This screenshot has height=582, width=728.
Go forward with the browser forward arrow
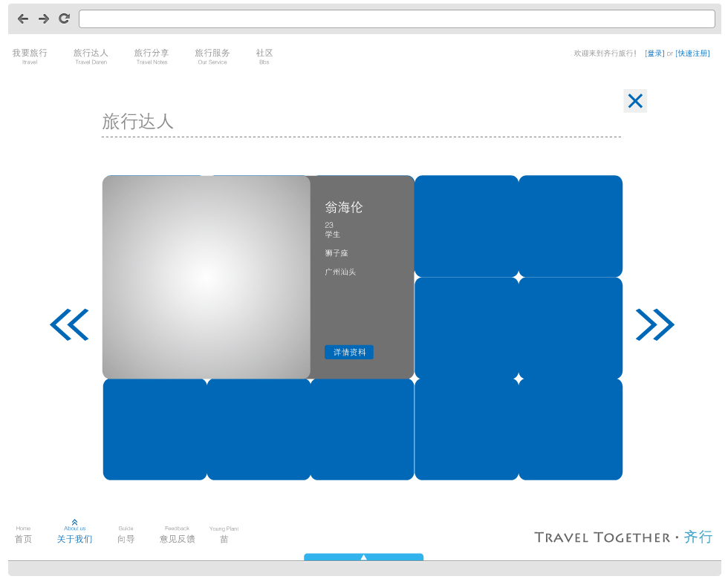coord(44,19)
